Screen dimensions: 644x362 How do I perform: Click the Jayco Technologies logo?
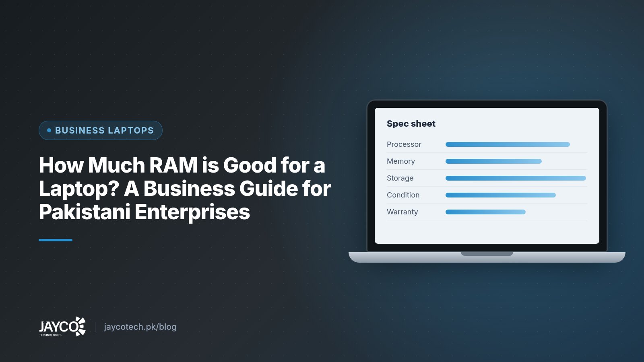(62, 327)
